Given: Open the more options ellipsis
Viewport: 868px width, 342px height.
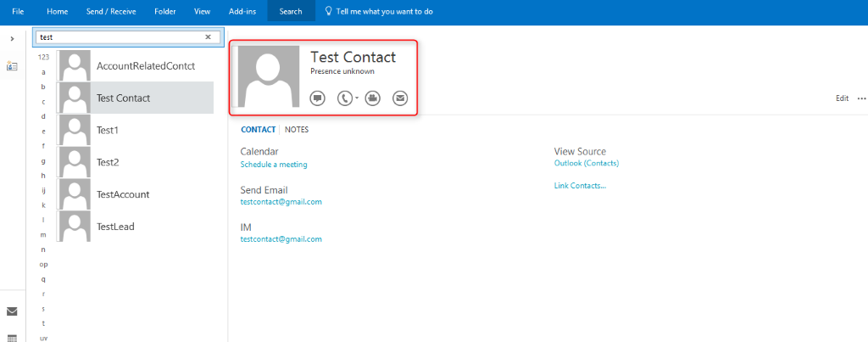Looking at the screenshot, I should pyautogui.click(x=861, y=98).
